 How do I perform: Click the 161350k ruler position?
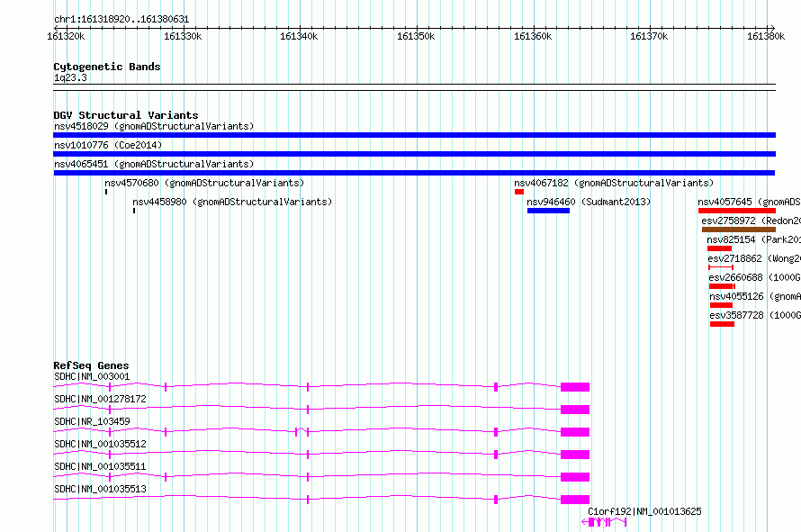click(417, 36)
